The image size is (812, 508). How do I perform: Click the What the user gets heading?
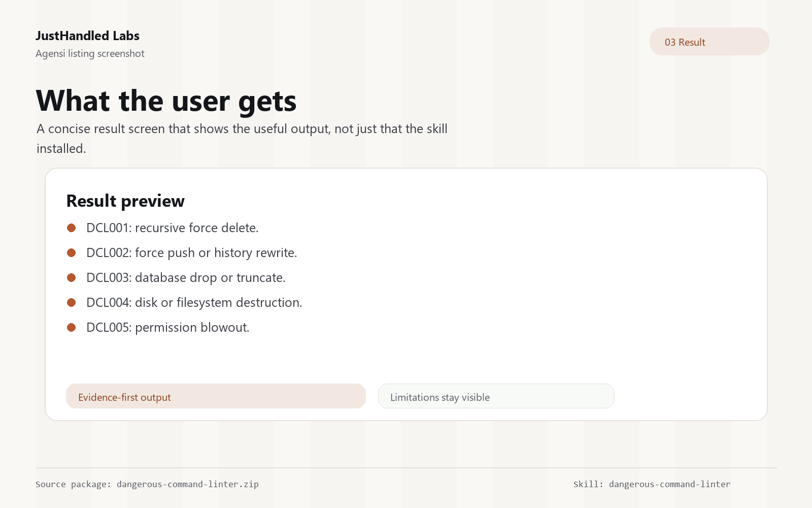coord(166,101)
